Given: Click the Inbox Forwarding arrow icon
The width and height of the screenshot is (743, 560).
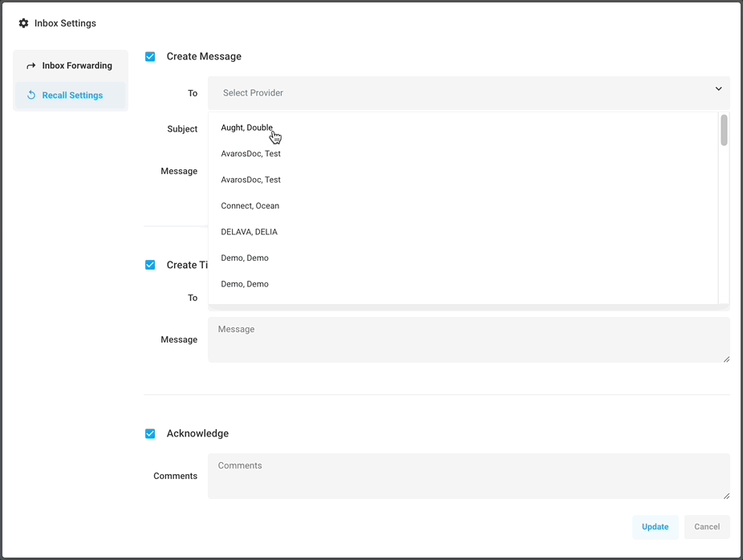Looking at the screenshot, I should pyautogui.click(x=30, y=66).
